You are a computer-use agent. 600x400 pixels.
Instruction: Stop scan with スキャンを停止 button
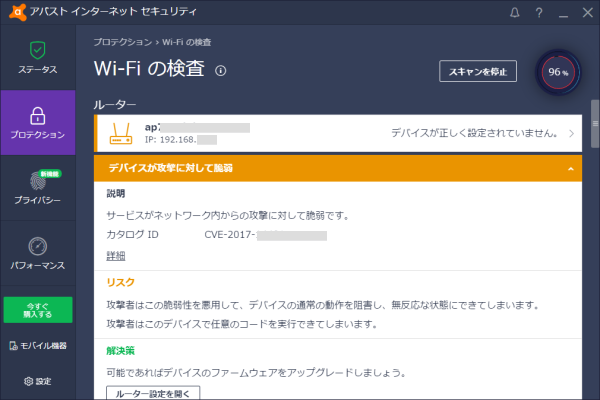(478, 71)
